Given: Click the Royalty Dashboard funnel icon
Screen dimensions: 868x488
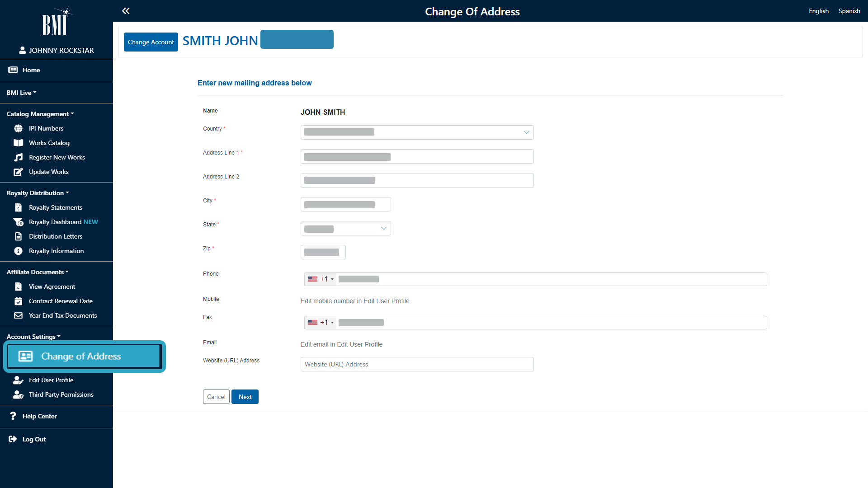Looking at the screenshot, I should pos(18,222).
